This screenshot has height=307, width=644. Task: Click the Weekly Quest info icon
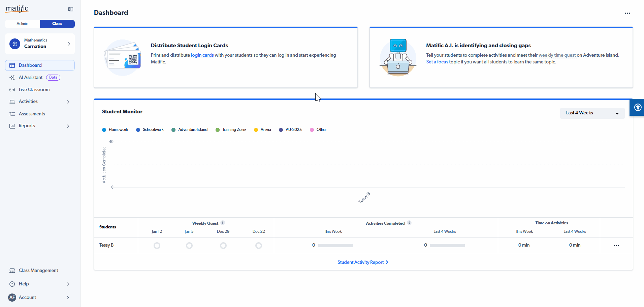coord(223,223)
